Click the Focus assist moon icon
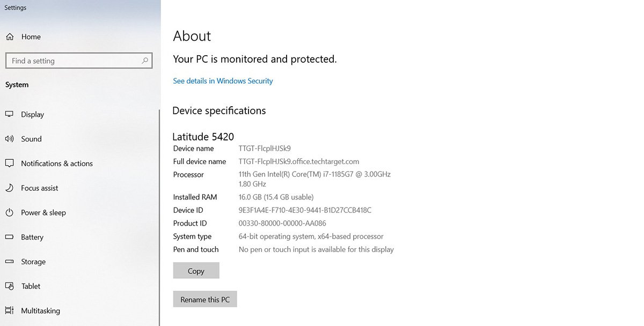Viewport: 644px width, 326px height. [x=9, y=188]
